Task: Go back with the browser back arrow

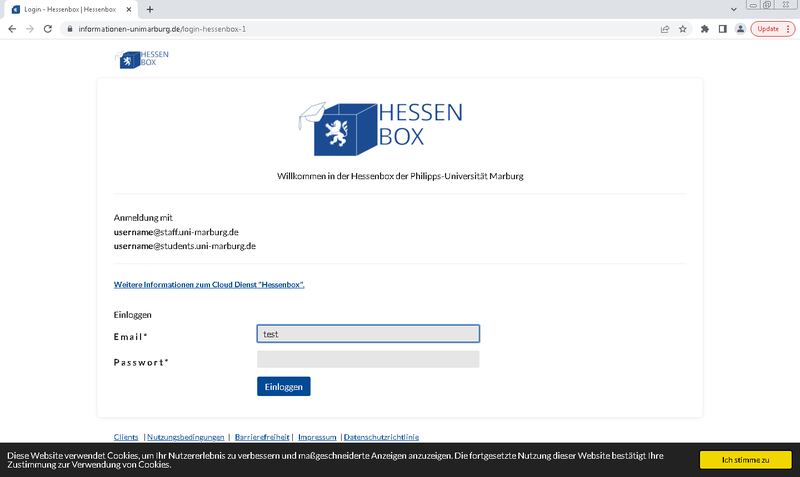Action: click(12, 29)
